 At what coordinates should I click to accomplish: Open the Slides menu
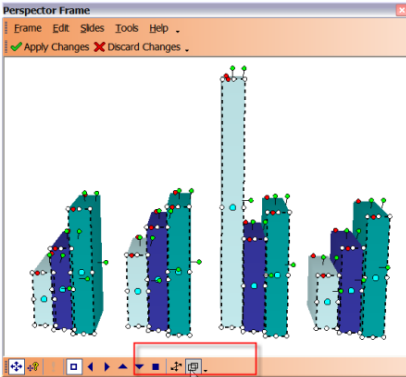[92, 28]
